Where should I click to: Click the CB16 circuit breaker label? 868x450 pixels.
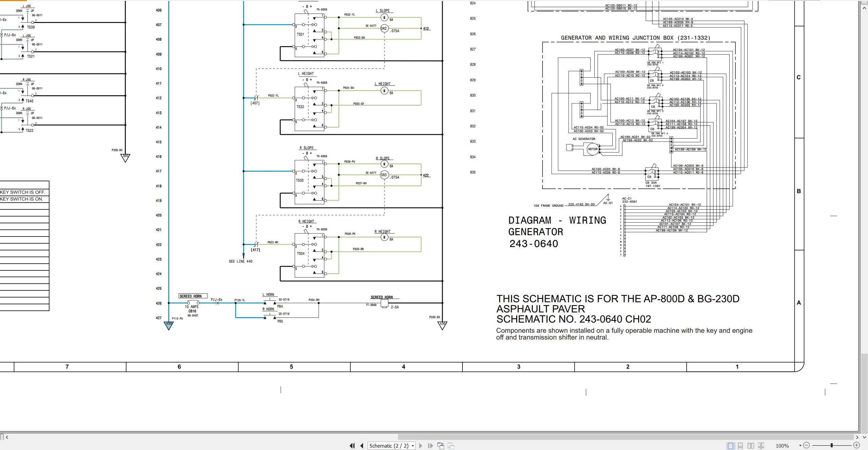point(192,311)
